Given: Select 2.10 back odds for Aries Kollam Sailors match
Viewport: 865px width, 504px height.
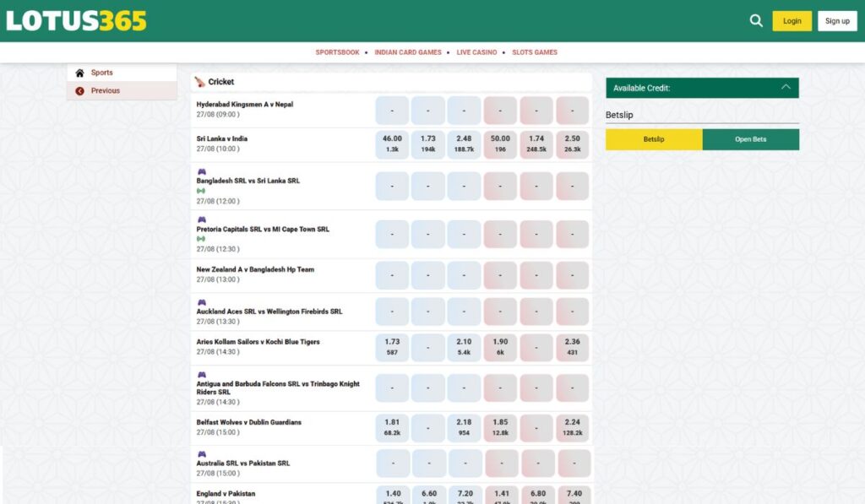Looking at the screenshot, I should [464, 347].
